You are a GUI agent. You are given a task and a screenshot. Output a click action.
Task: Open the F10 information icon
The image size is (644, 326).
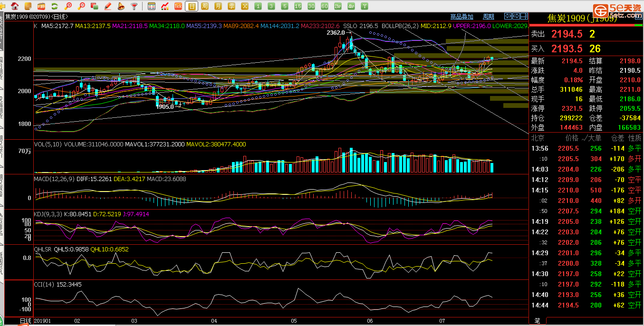(41, 6)
